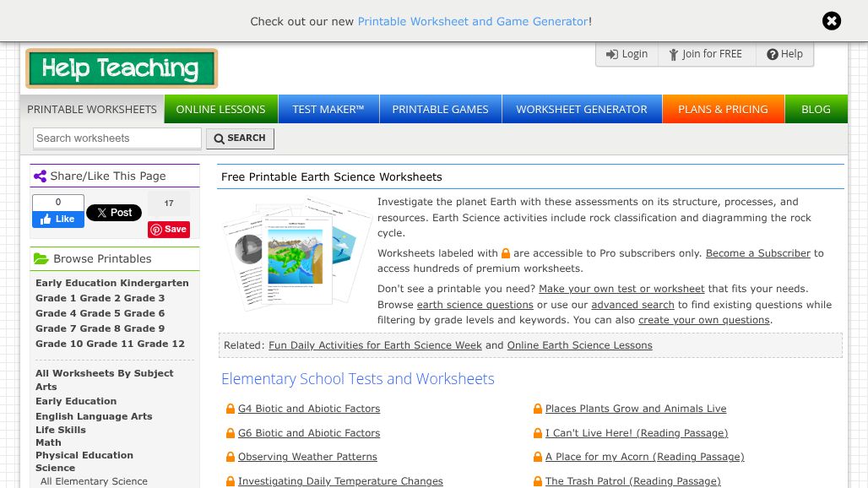Viewport: 868px width, 488px height.
Task: Select Science in the Browse Printables sidebar
Action: coord(55,467)
